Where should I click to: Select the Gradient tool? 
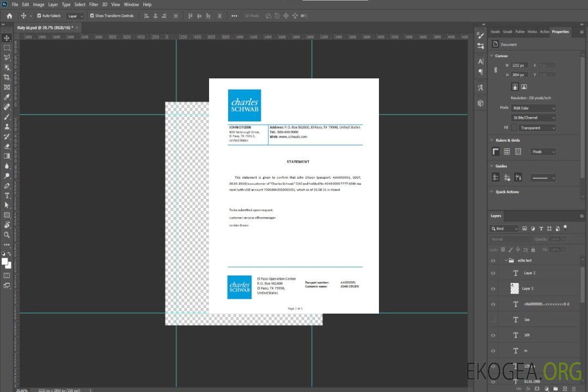[7, 156]
